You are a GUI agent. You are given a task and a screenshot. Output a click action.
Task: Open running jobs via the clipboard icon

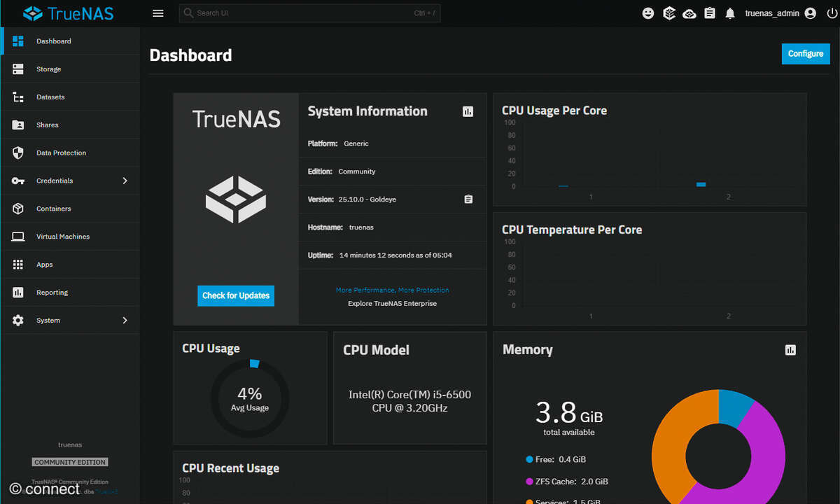[x=710, y=13]
